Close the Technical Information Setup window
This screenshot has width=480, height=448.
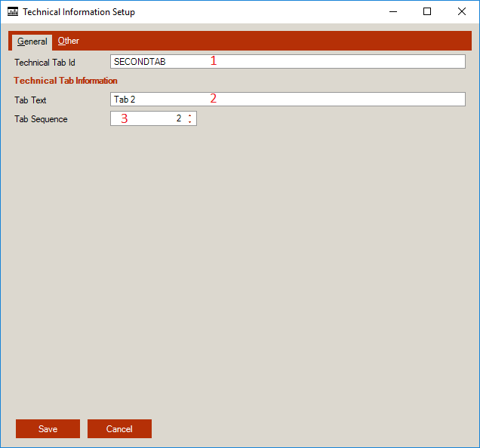pos(462,12)
